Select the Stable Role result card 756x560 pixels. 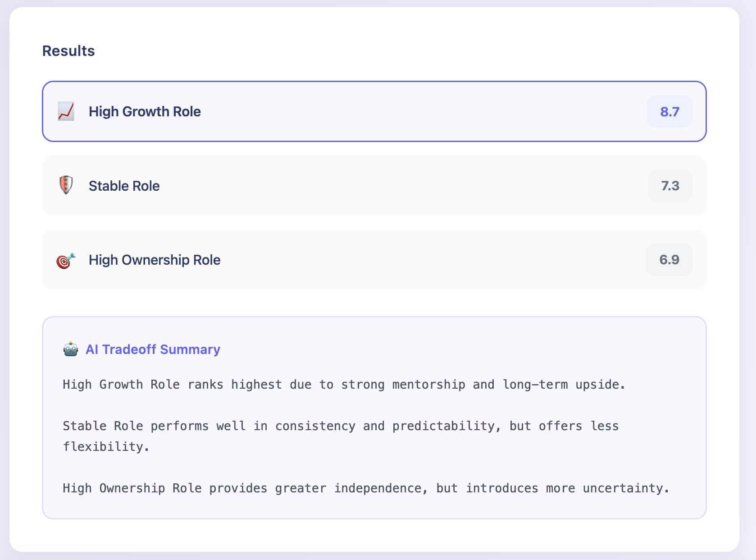pos(315,185)
